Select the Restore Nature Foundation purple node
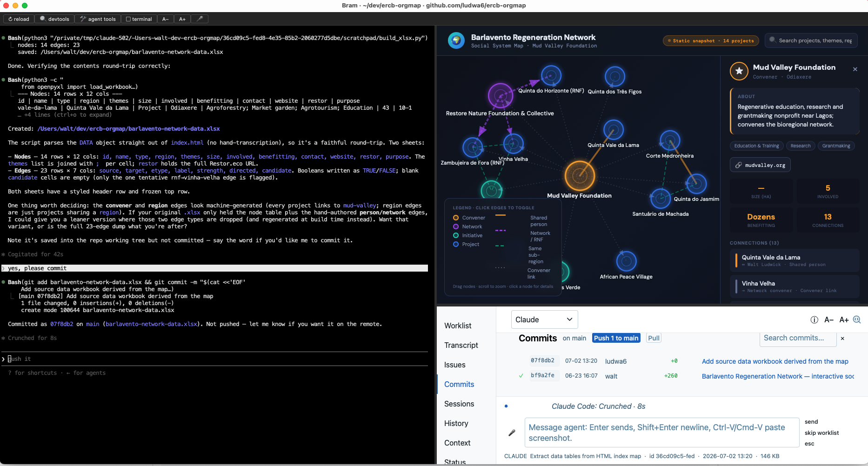This screenshot has height=466, width=868. pyautogui.click(x=501, y=96)
